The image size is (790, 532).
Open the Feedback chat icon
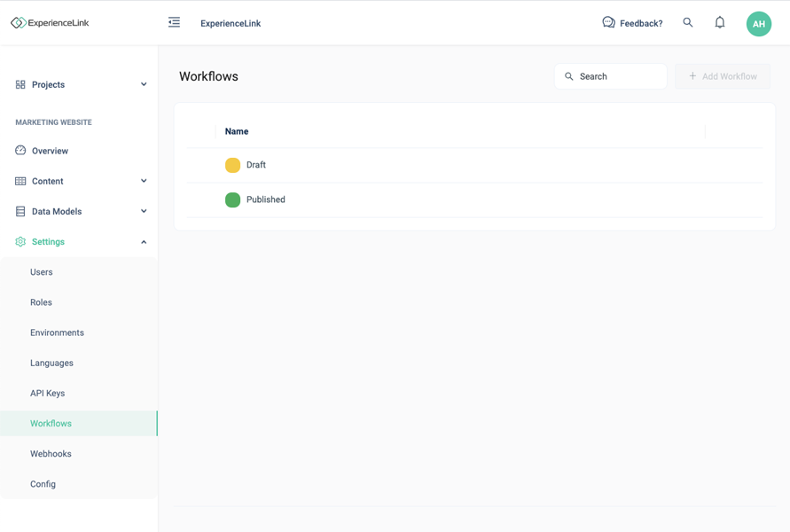point(608,23)
